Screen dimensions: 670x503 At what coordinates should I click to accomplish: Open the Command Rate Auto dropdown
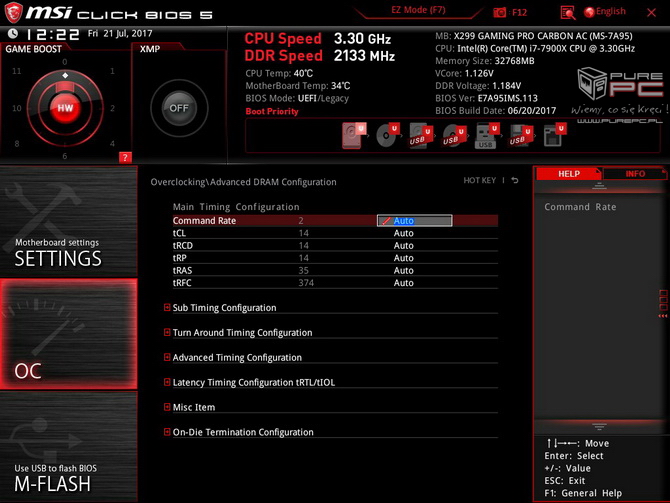414,221
